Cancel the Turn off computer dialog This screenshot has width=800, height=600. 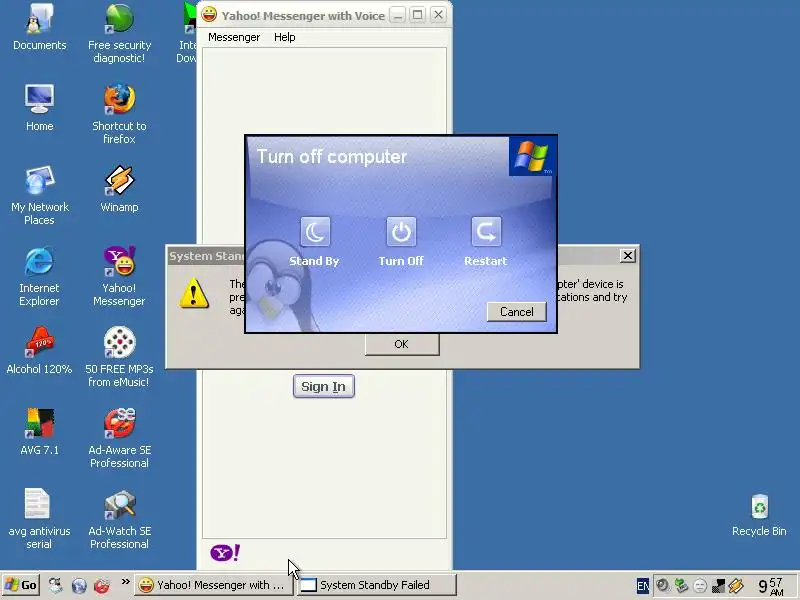click(x=516, y=312)
